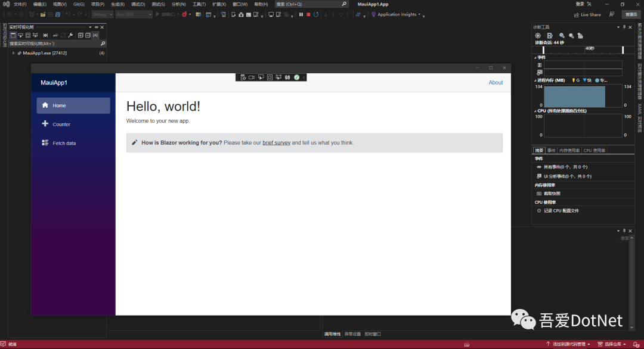Viewport: 644px width, 349px height.
Task: Open the brief survey link
Action: [x=277, y=143]
